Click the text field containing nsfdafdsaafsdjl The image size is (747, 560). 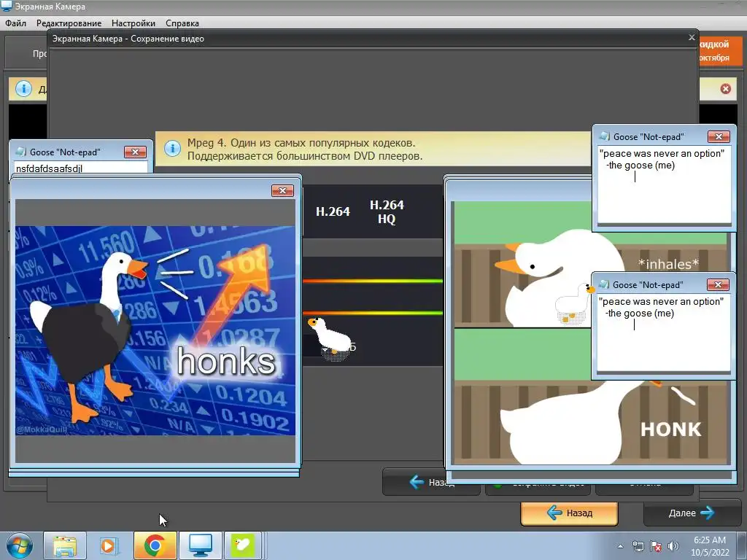point(81,168)
